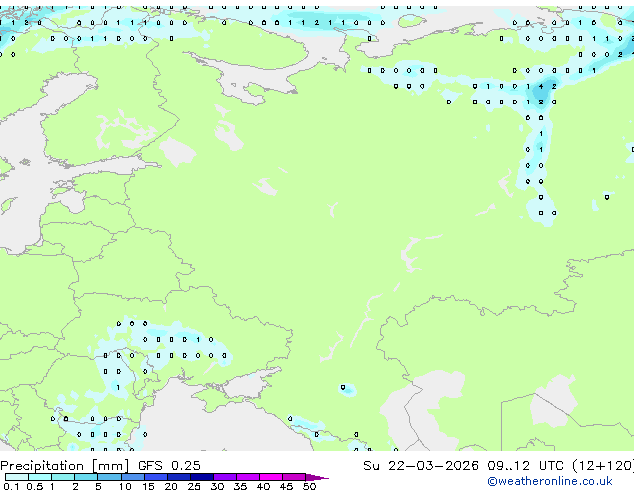Click the above-50 mm legend arrow tip
Image resolution: width=634 pixels, height=490 pixels.
(x=317, y=477)
